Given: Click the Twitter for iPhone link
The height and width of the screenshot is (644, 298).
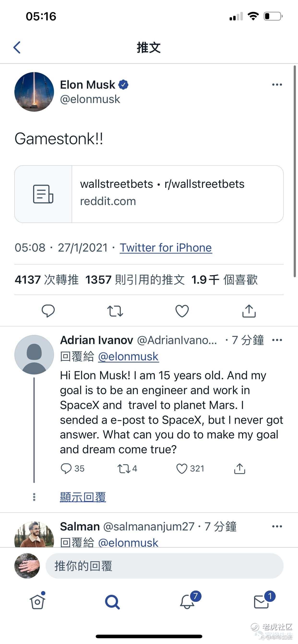Looking at the screenshot, I should coord(166,248).
